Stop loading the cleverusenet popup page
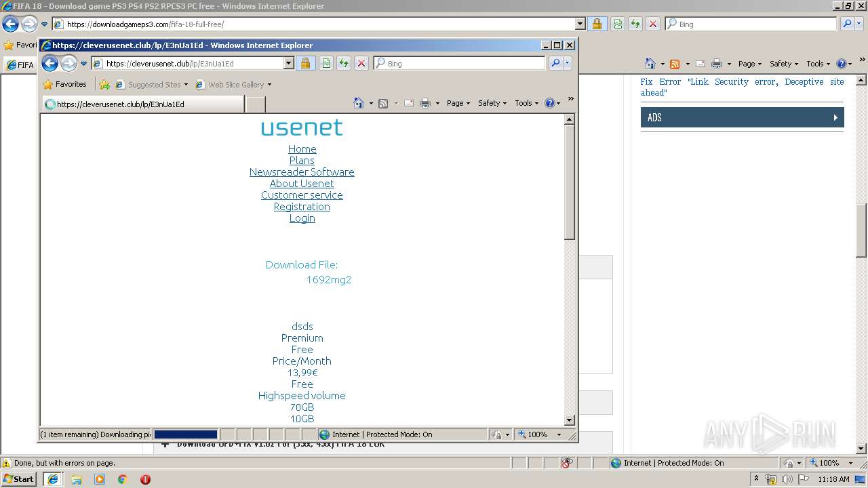Image resolution: width=868 pixels, height=488 pixels. (361, 63)
